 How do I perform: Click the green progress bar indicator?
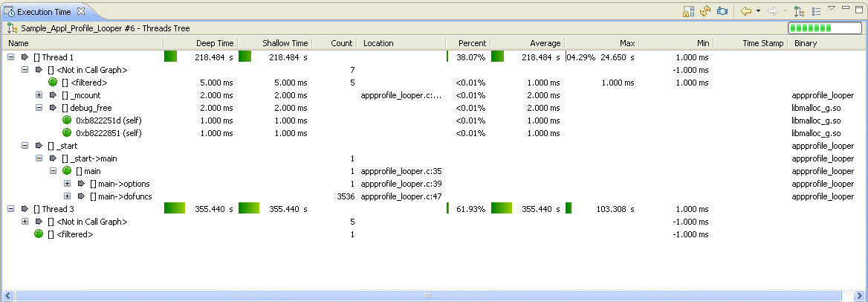(814, 28)
